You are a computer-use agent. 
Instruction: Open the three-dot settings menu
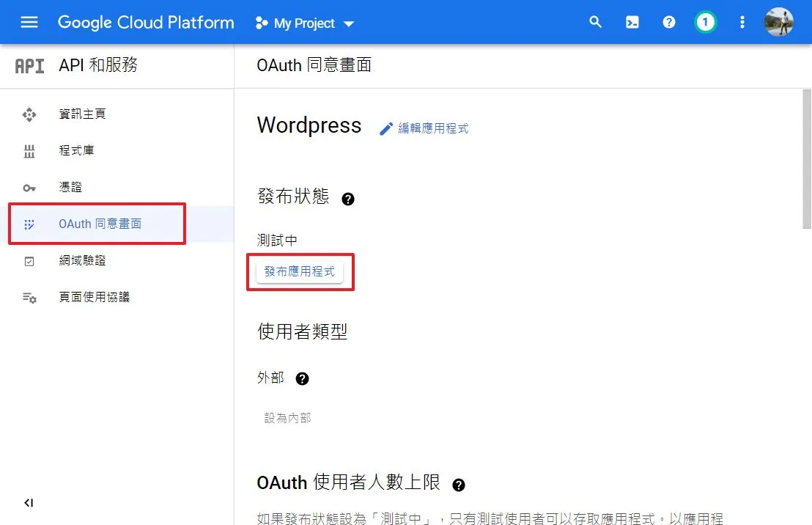pyautogui.click(x=742, y=22)
